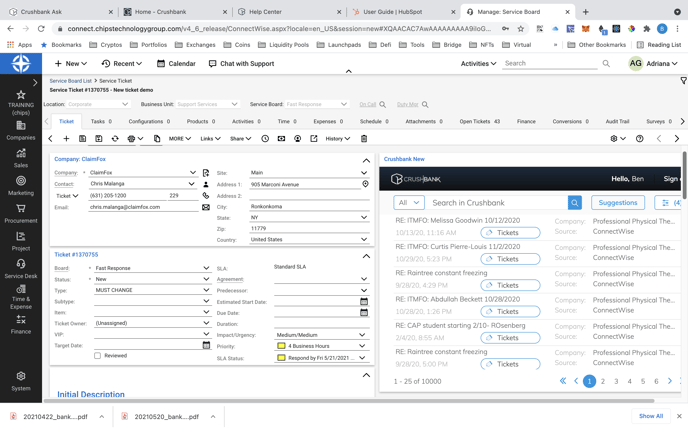688x430 pixels.
Task: Switch to the Time tab
Action: point(287,122)
